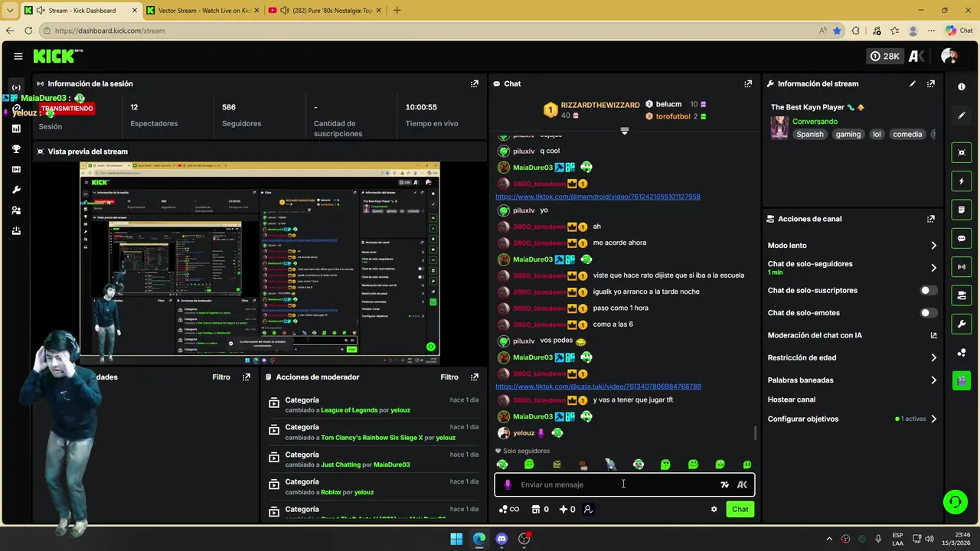
Task: Toggle the lightning bolt widget in right sidebar
Action: point(962,181)
